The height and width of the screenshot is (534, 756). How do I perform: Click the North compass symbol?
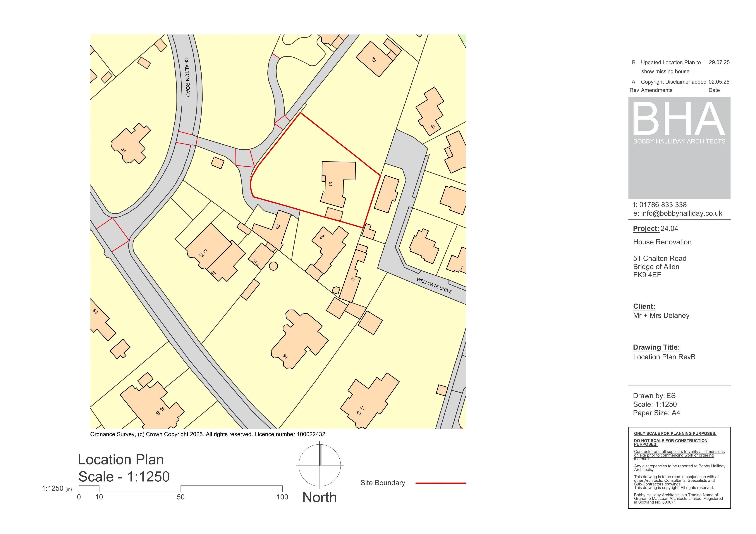pos(319,465)
